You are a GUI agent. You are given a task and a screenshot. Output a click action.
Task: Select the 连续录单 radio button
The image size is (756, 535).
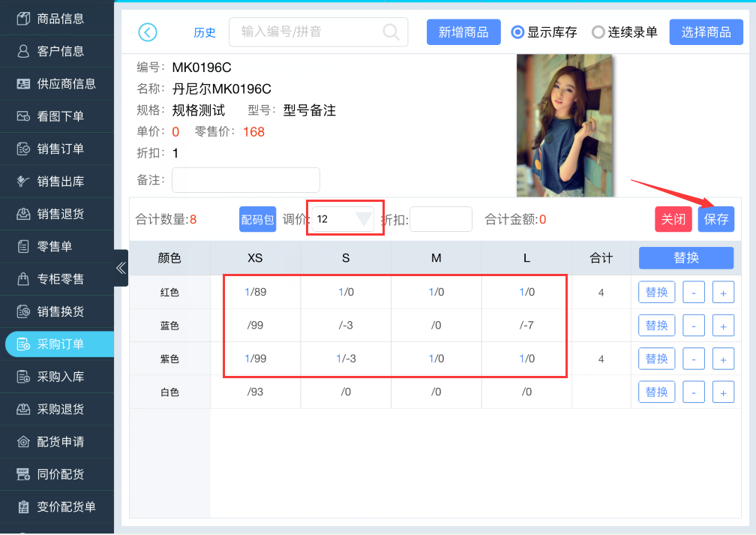point(598,32)
